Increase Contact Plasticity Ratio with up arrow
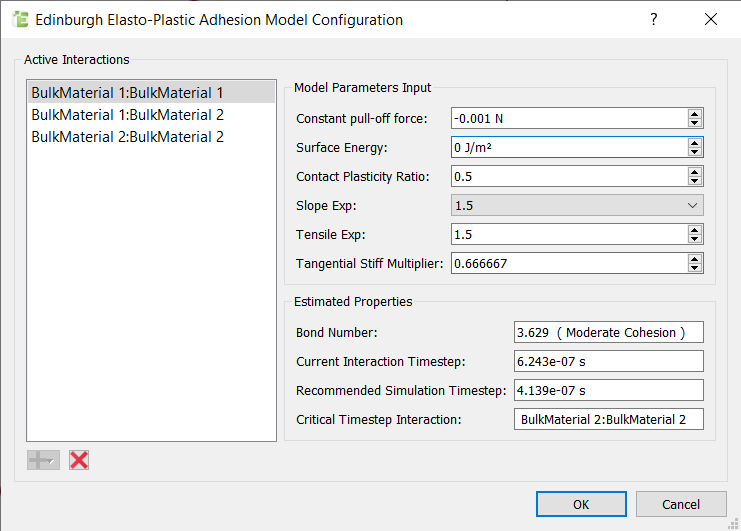 [695, 171]
